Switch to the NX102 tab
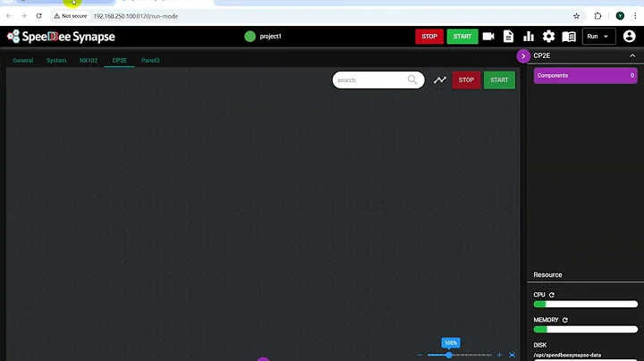This screenshot has height=361, width=644. tap(89, 60)
